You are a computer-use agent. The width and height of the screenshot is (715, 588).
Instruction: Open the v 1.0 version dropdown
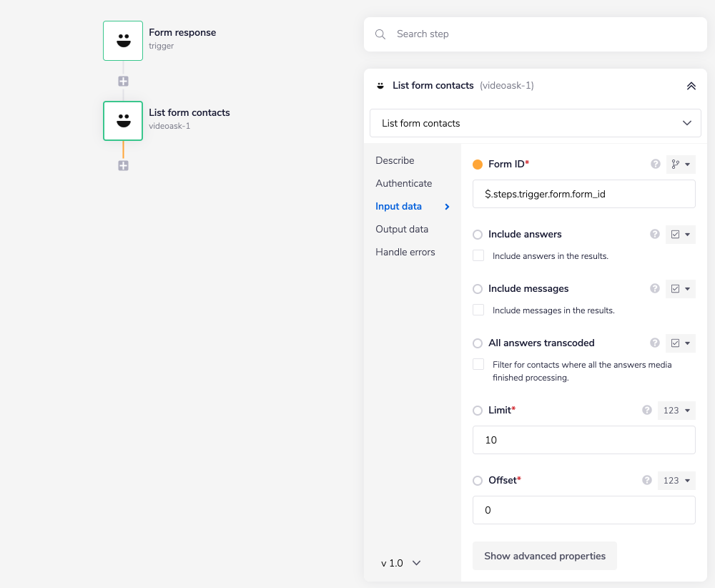tap(401, 563)
